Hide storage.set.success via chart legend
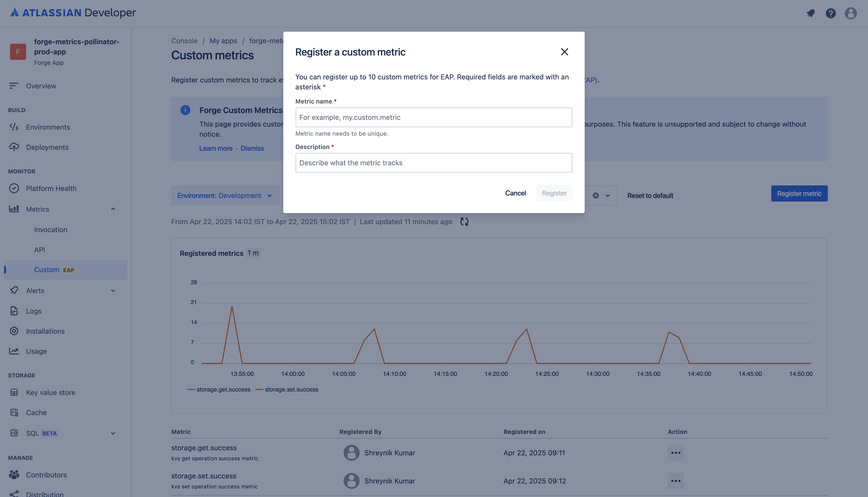Image resolution: width=868 pixels, height=497 pixels. click(x=292, y=389)
